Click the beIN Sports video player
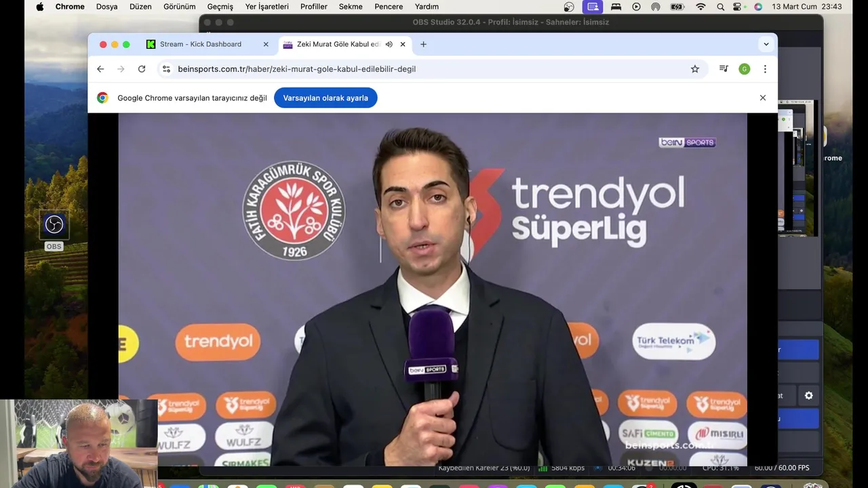The image size is (868, 488). point(433,289)
